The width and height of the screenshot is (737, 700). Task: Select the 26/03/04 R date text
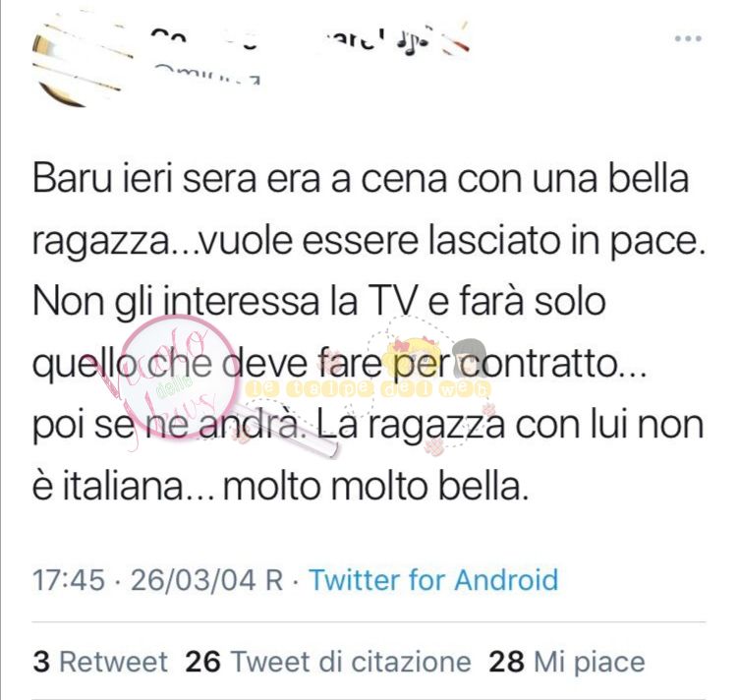[x=206, y=580]
